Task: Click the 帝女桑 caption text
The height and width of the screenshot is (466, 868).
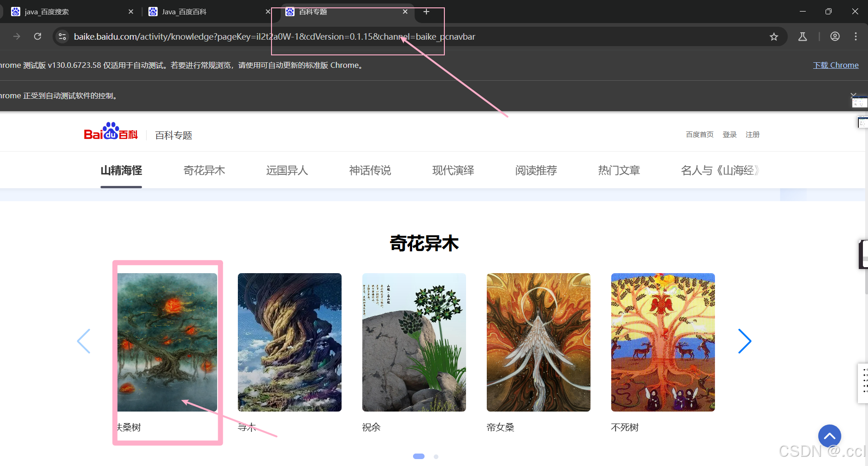Action: click(x=501, y=427)
